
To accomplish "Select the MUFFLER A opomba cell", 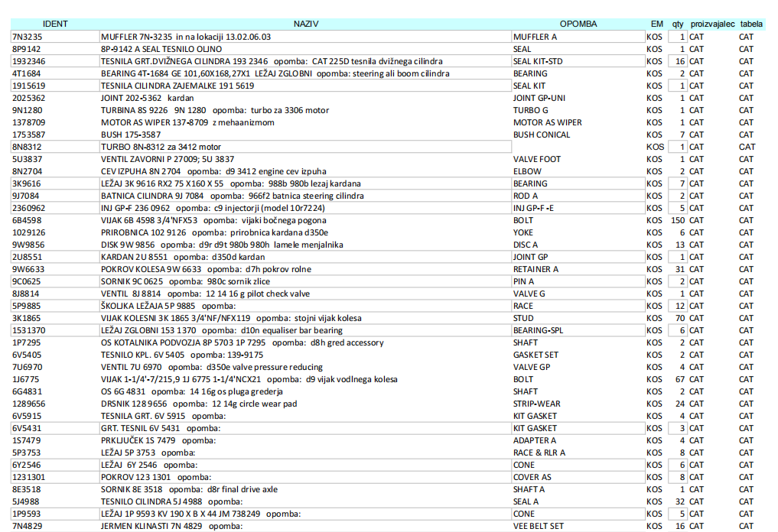I will coord(578,37).
